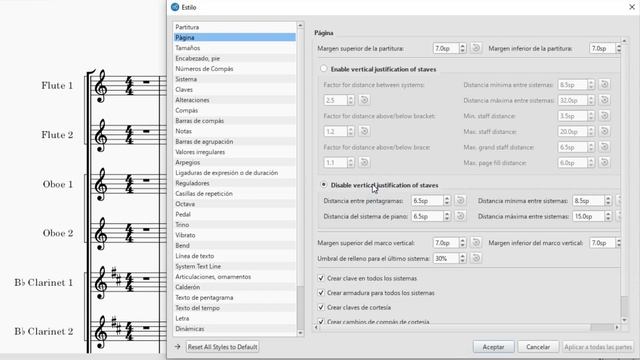Reset Max. grand staff distance value
Screen dimensions: 640x360
604,147
